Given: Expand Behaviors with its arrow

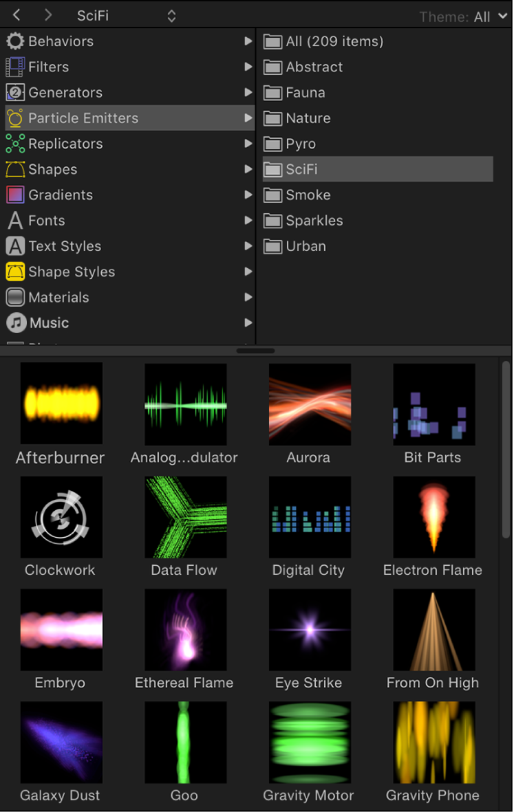Looking at the screenshot, I should (x=248, y=41).
